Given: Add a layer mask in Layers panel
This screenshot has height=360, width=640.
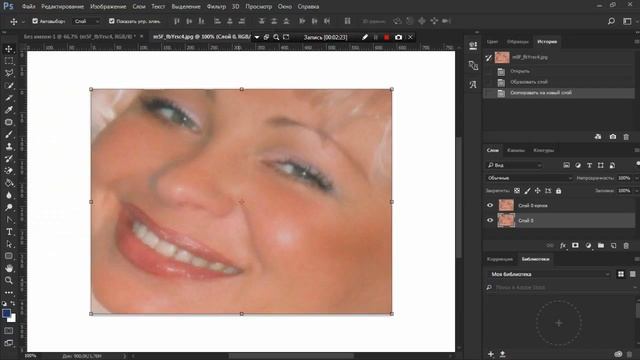Looking at the screenshot, I should pos(575,245).
